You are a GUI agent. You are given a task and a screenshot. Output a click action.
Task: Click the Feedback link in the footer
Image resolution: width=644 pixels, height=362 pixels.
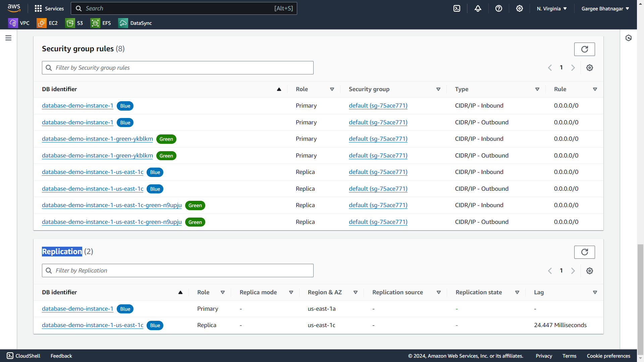pyautogui.click(x=61, y=356)
